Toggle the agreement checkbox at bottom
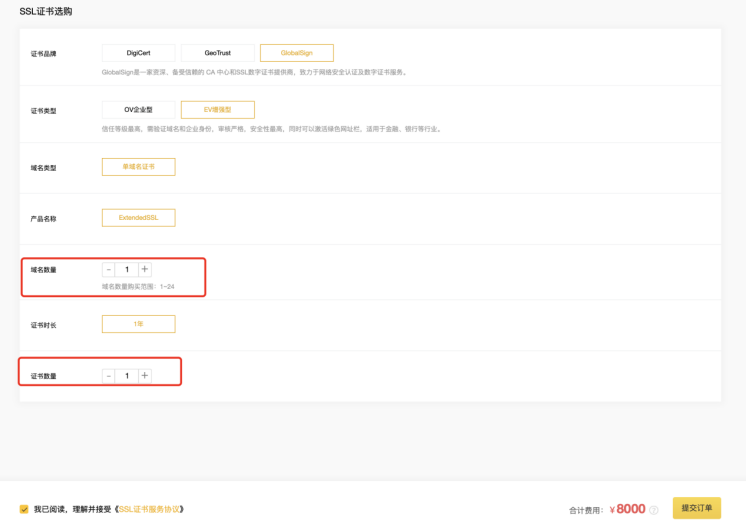This screenshot has height=530, width=746. [24, 509]
